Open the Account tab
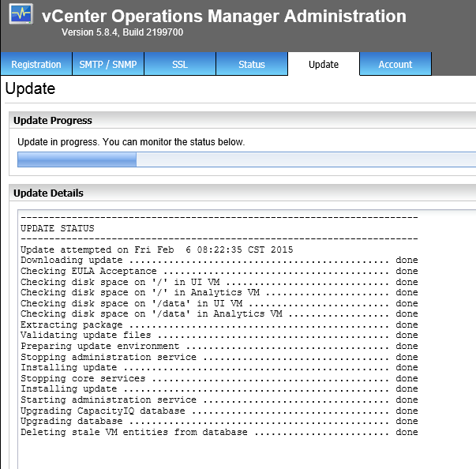This screenshot has width=476, height=469. pyautogui.click(x=395, y=64)
